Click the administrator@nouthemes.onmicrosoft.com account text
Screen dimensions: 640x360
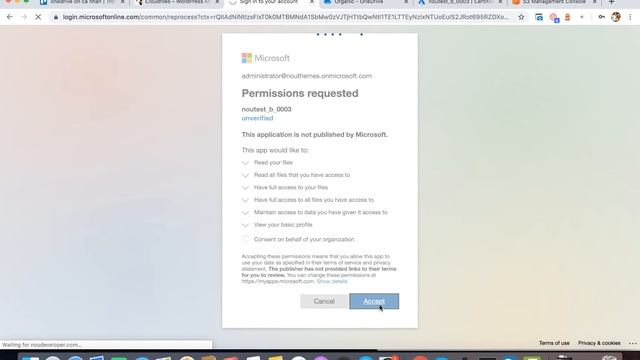coord(307,76)
